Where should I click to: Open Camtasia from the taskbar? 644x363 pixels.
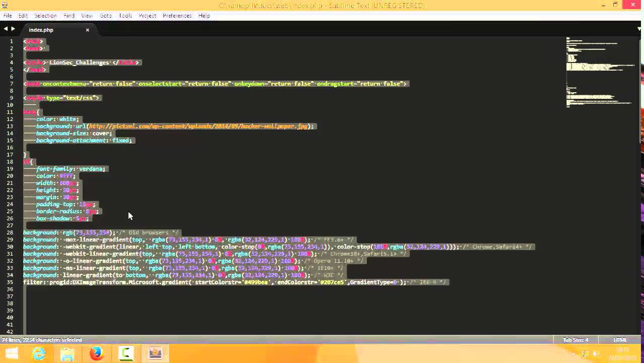(125, 353)
